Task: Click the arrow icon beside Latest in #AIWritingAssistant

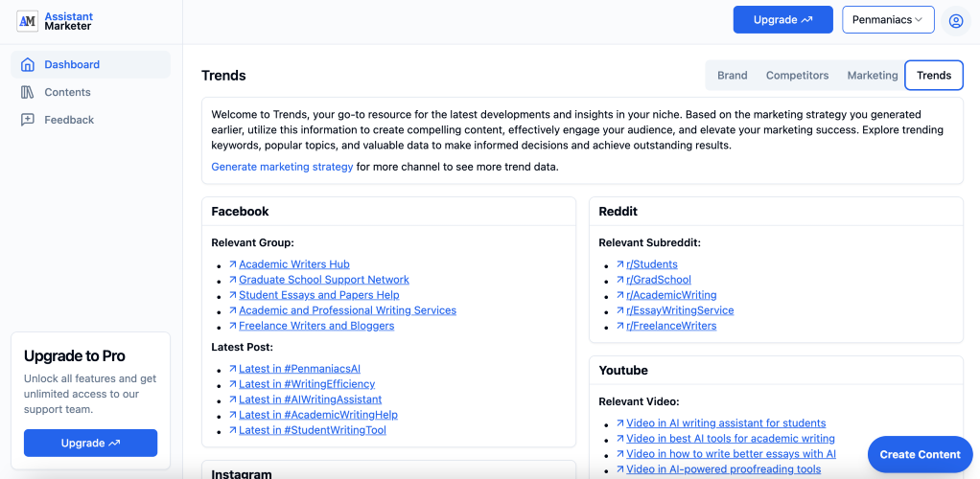Action: coord(232,399)
